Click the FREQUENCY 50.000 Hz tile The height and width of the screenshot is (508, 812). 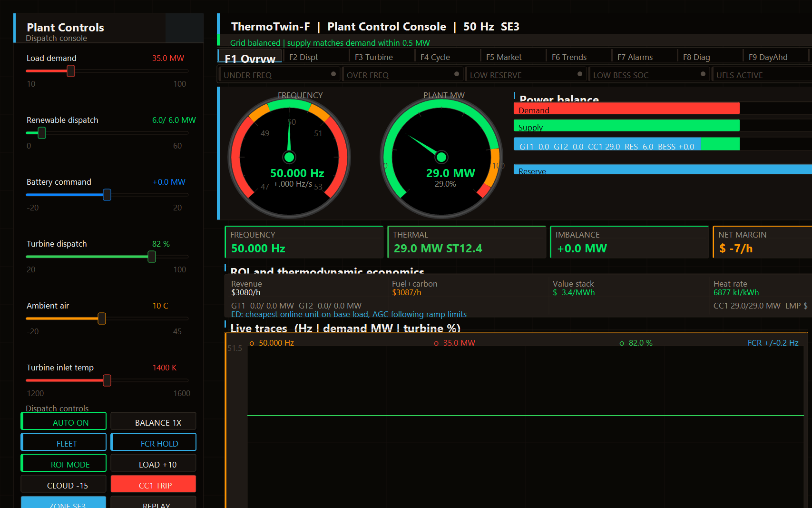(304, 242)
